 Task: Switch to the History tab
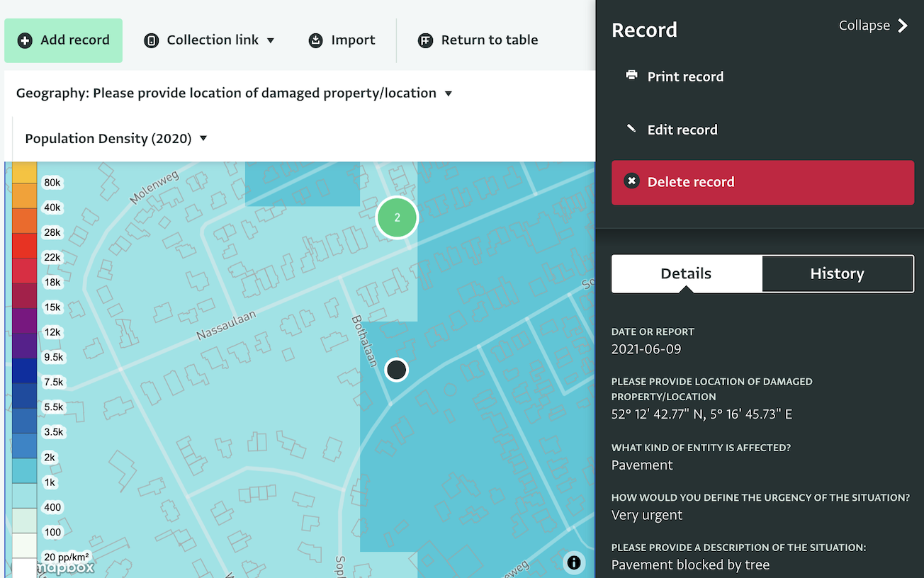pos(838,273)
